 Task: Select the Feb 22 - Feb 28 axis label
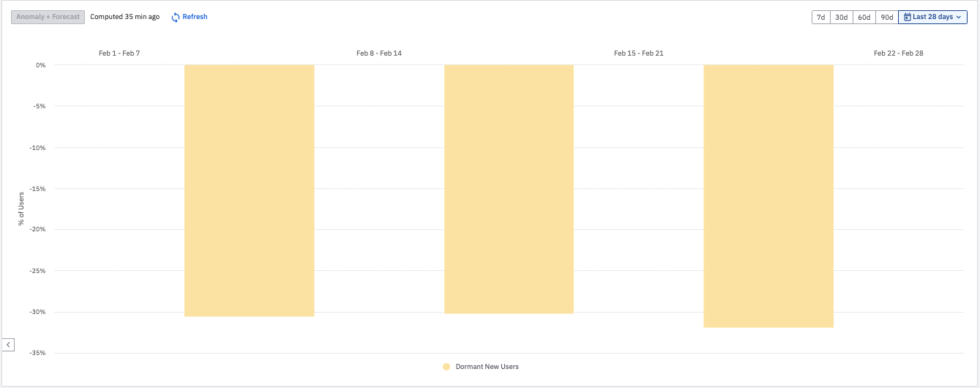point(899,53)
